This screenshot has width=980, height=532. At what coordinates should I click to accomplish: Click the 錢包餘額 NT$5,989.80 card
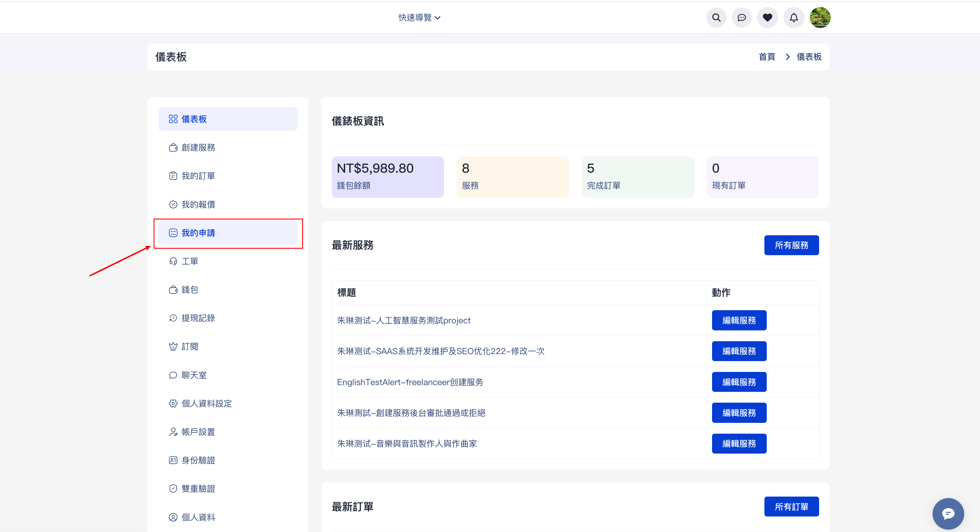387,177
